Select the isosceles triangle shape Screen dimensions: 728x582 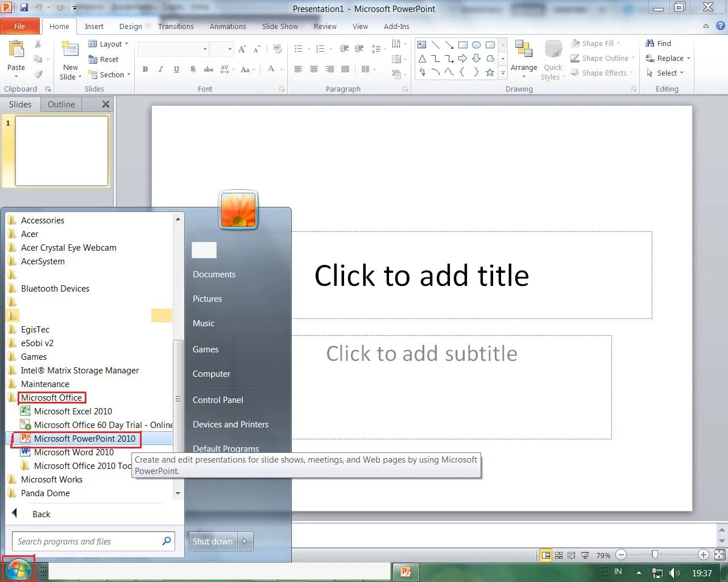coord(422,59)
